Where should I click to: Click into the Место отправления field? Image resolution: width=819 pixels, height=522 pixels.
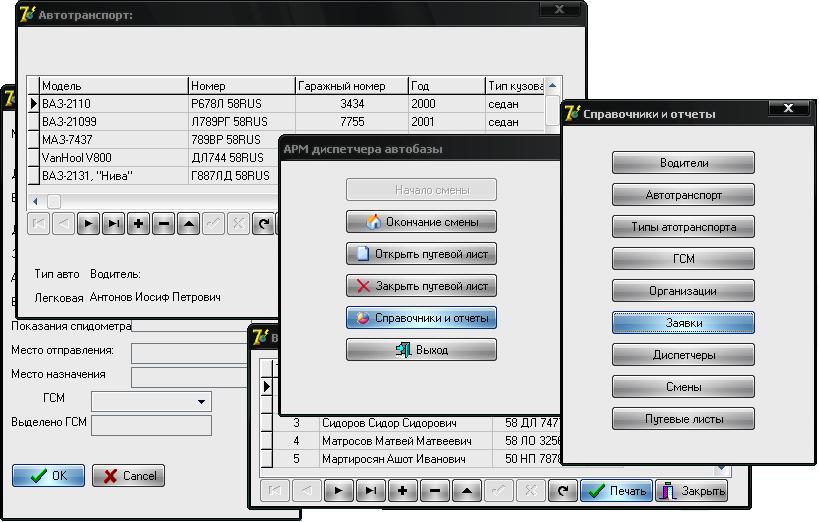[188, 353]
